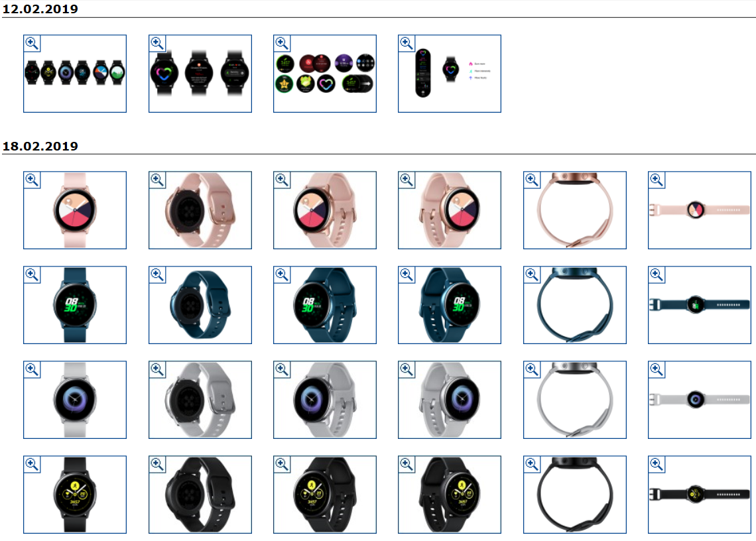Click zoom icon on three heart-rate watches image
Screen dimensions: 756x541
click(157, 43)
